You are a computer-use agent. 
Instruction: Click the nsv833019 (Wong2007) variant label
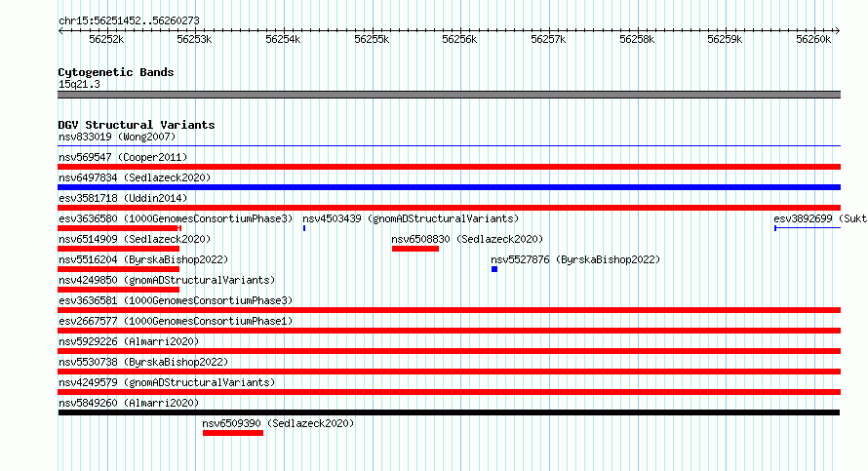117,137
